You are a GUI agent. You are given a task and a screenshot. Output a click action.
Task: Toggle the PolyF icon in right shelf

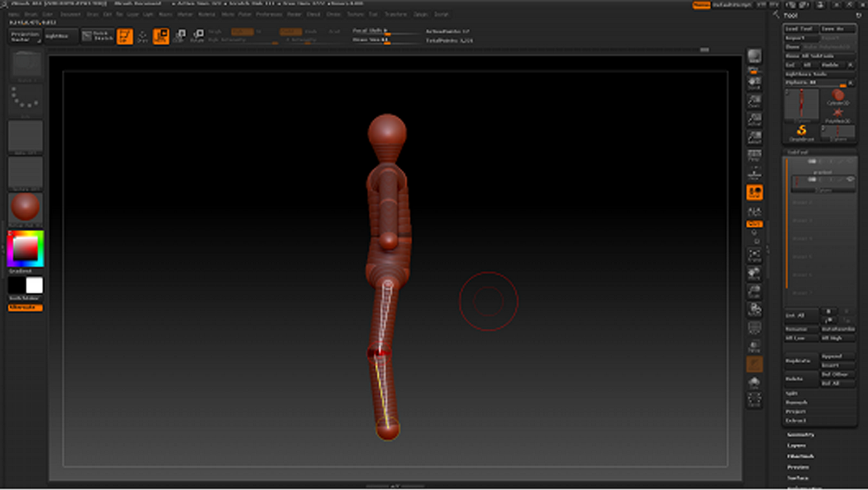(x=754, y=328)
